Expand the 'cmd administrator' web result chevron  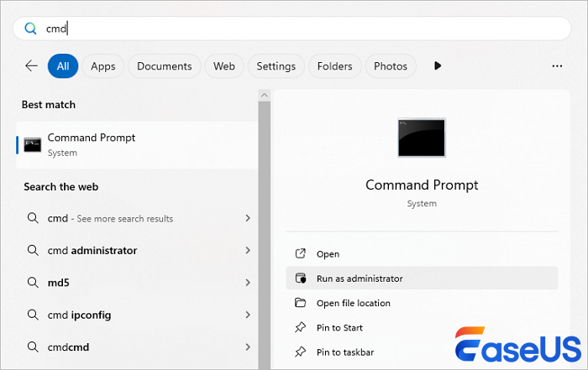click(248, 250)
